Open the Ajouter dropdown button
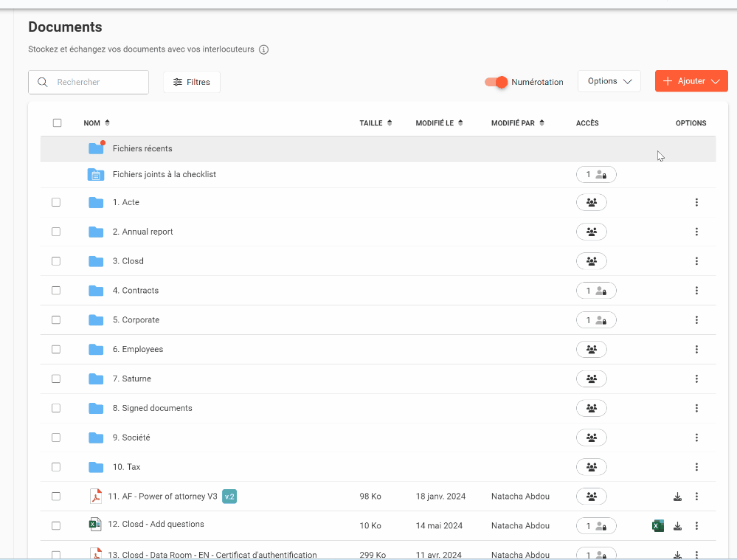Image resolution: width=737 pixels, height=560 pixels. [x=691, y=81]
